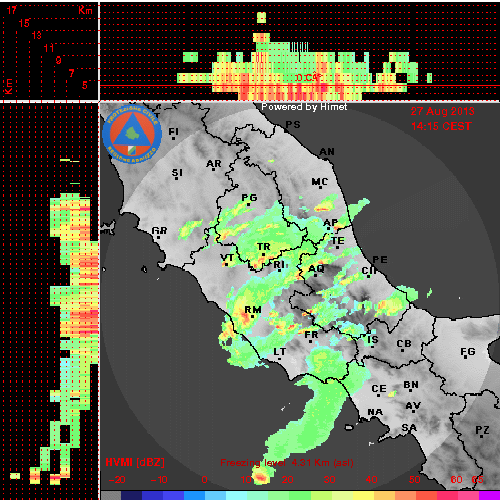The image size is (500, 500).
Task: Click the 14:15 CEST timestamp
Action: (x=441, y=126)
